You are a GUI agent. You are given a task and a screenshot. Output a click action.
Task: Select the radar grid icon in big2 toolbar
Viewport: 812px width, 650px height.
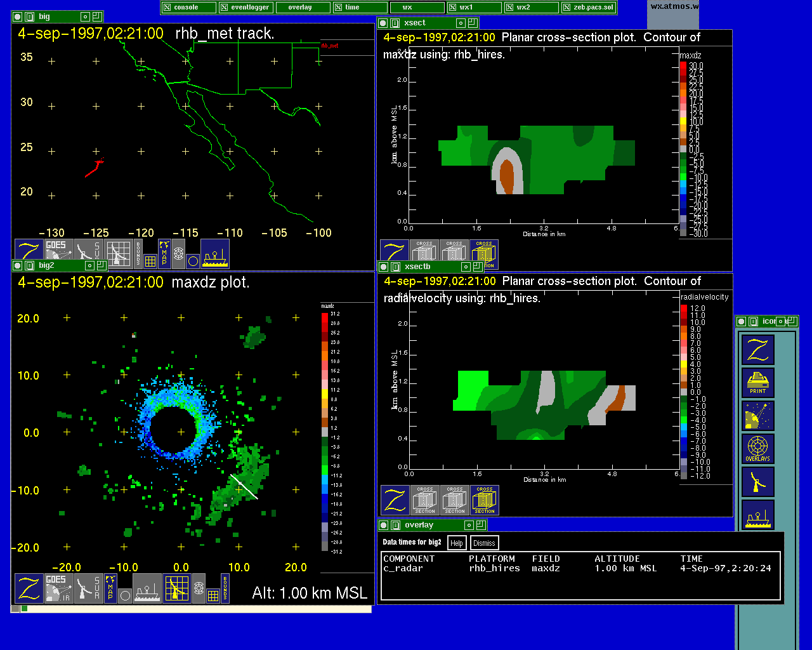click(177, 588)
